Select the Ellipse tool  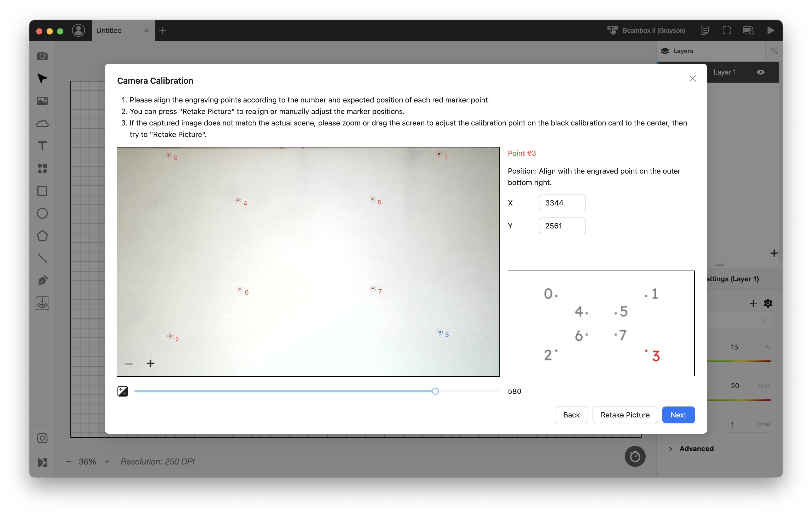42,213
